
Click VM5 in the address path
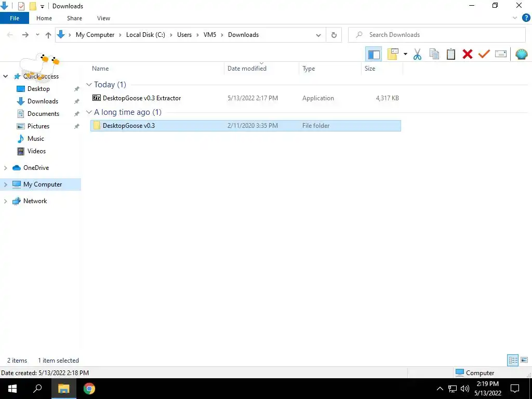pos(210,35)
